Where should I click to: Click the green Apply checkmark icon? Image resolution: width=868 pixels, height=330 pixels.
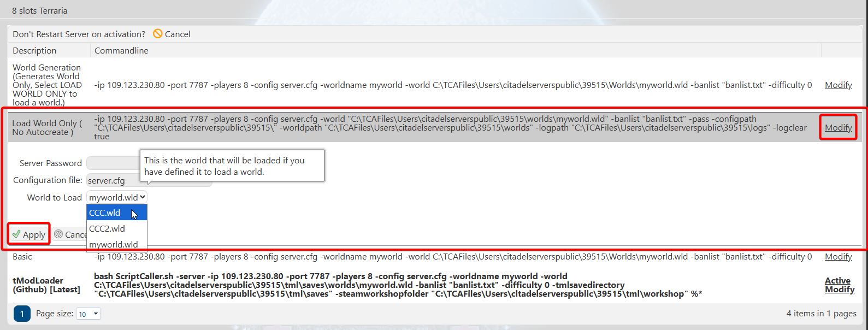click(16, 234)
